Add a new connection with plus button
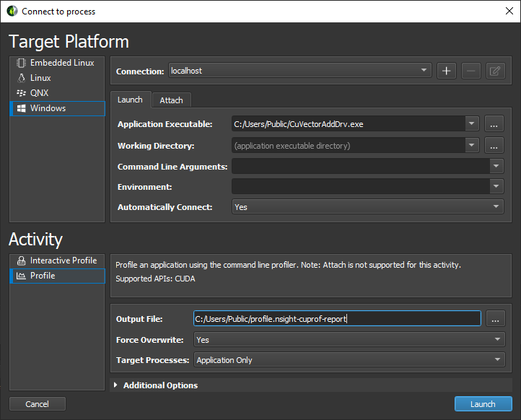521x420 pixels. 446,71
